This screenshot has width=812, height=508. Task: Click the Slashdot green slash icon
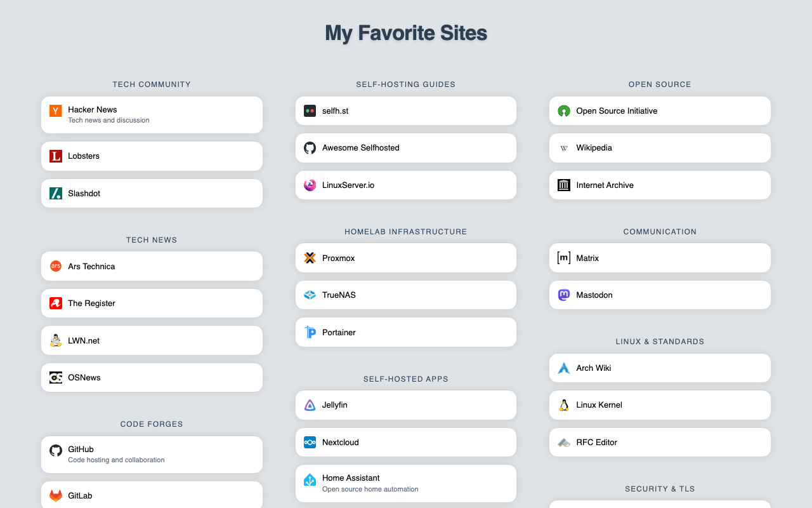(x=56, y=194)
